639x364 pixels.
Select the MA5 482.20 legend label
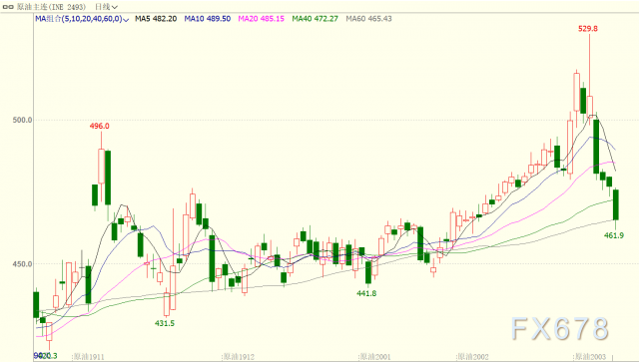click(156, 19)
